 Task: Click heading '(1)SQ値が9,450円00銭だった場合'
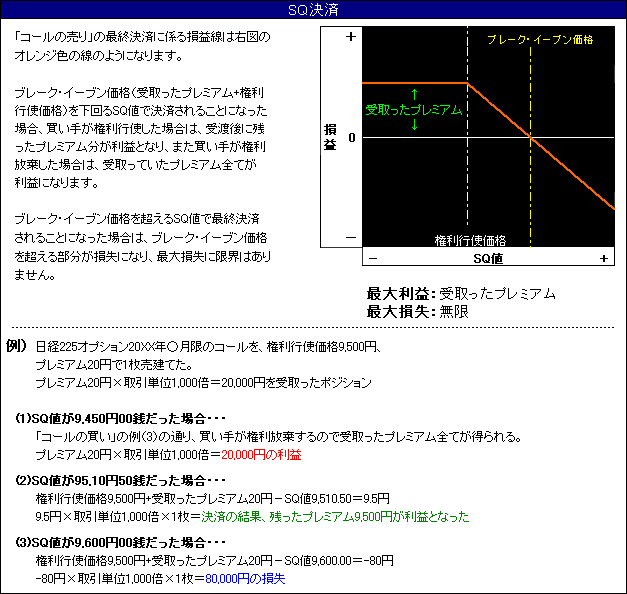click(x=120, y=419)
